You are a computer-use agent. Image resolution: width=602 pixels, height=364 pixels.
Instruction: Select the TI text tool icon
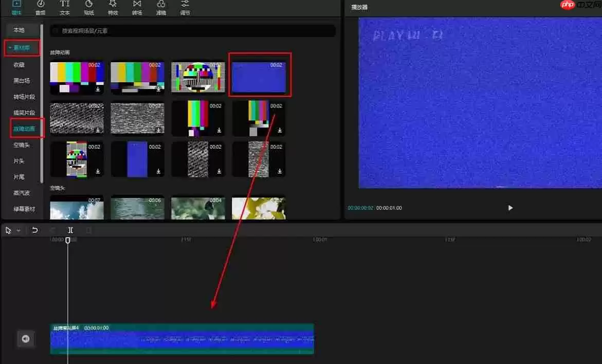click(64, 8)
